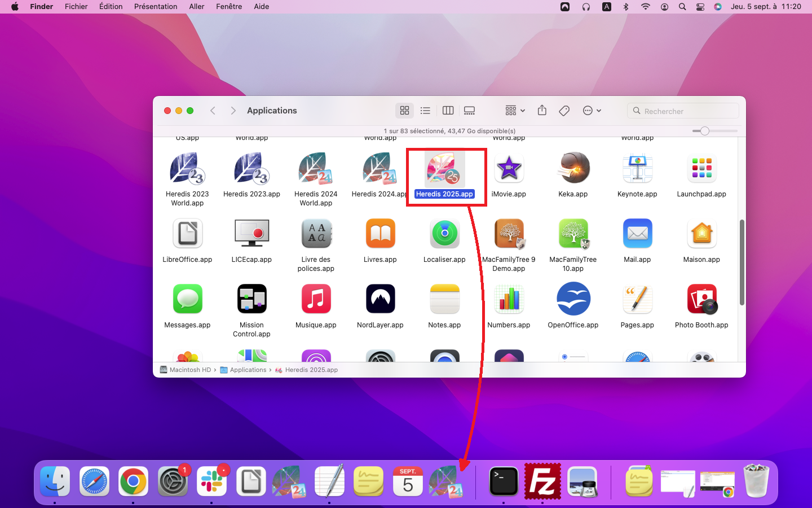Select the NordLayer.app icon
The height and width of the screenshot is (508, 812).
pos(380,300)
